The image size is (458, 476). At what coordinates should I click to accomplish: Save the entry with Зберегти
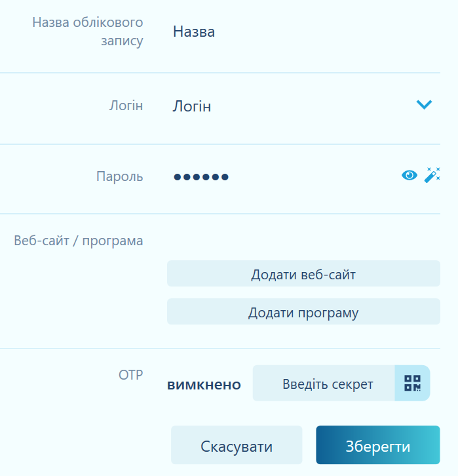[x=377, y=446]
